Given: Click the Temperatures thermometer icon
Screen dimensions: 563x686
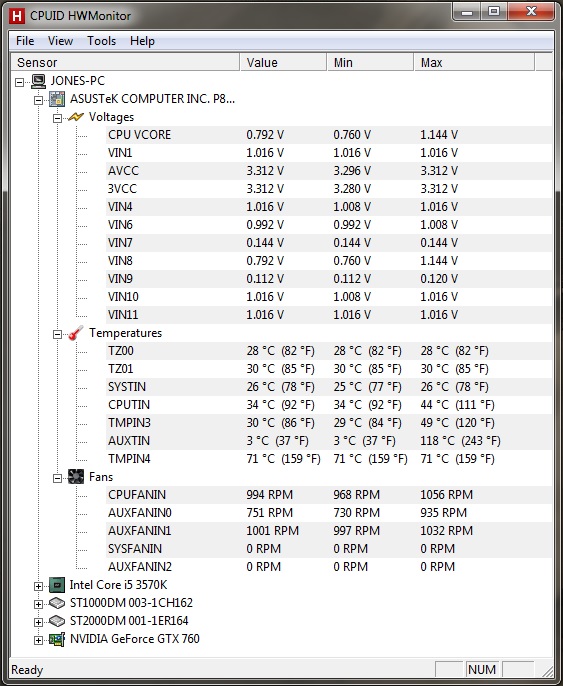Looking at the screenshot, I should [x=76, y=333].
